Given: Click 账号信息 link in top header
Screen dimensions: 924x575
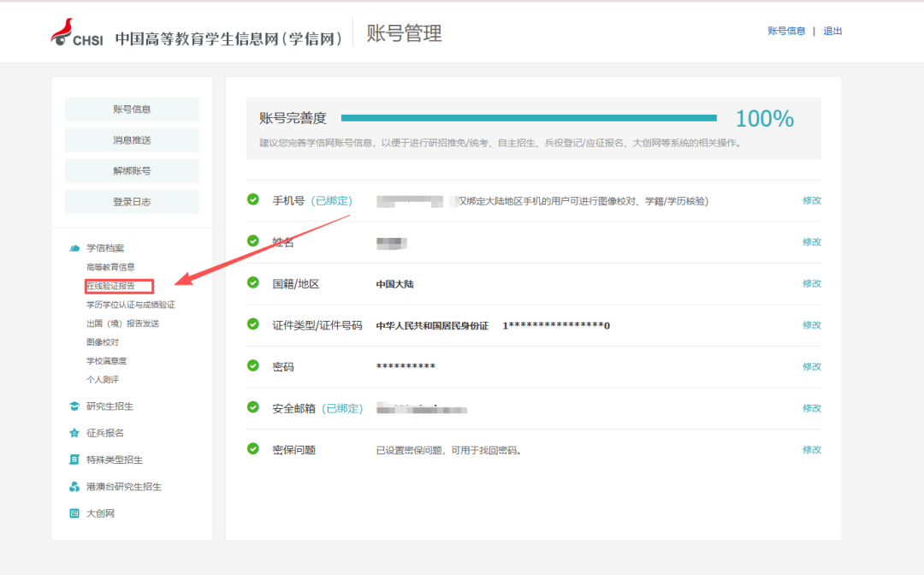Looking at the screenshot, I should pos(786,31).
